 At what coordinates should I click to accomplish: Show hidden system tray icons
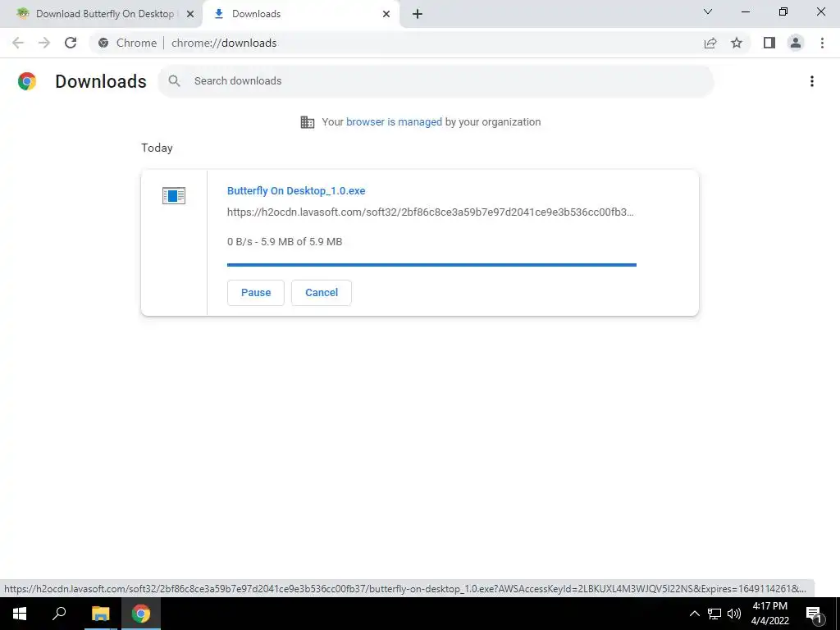[694, 614]
